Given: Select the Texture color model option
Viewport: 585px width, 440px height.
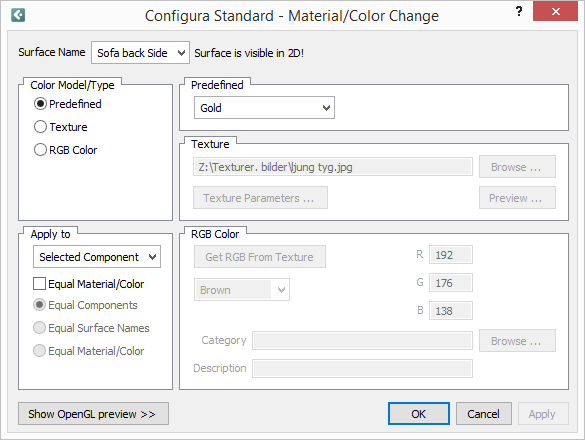Looking at the screenshot, I should 40,127.
